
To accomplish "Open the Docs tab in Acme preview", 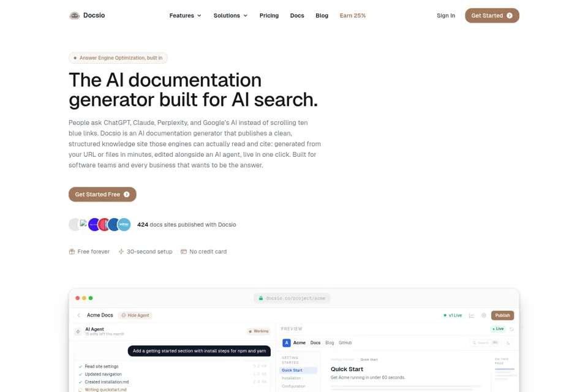I will pos(315,343).
